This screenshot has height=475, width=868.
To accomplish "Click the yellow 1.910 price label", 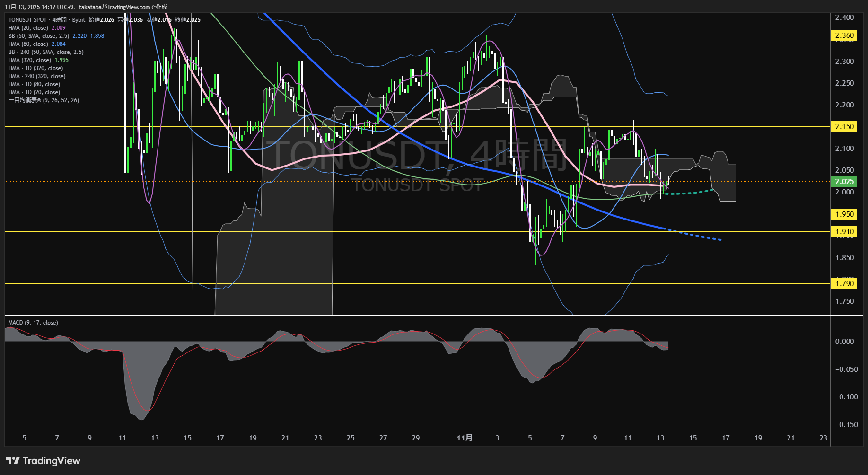I will pos(844,232).
